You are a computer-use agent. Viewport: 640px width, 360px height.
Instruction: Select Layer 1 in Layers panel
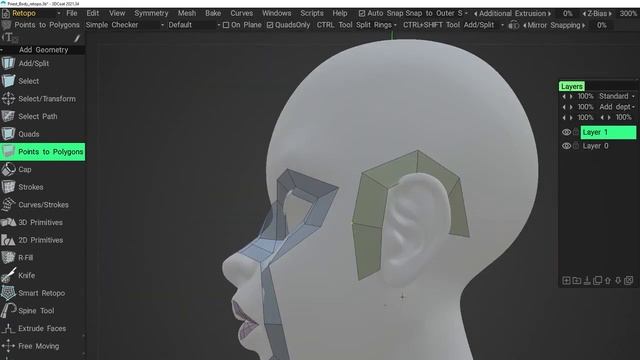click(608, 132)
